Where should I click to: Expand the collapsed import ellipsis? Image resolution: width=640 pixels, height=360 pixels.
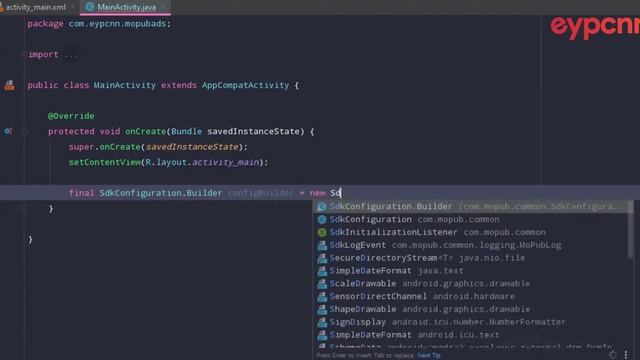pos(71,54)
